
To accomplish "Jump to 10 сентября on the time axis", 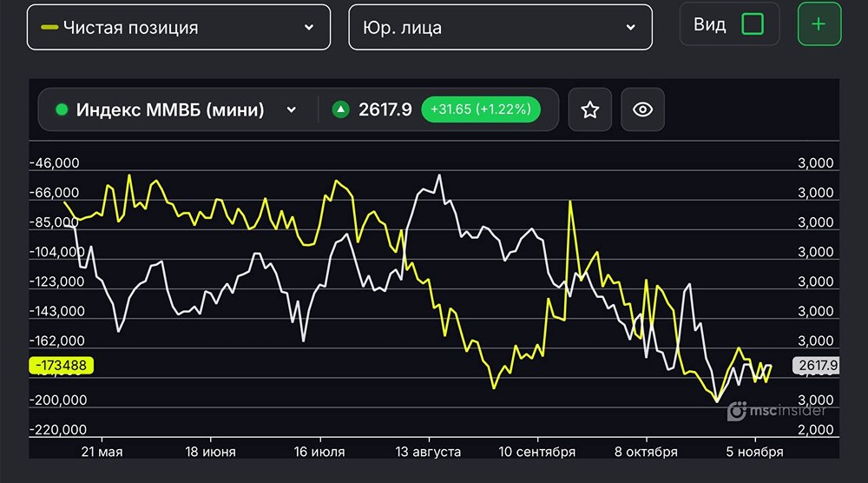I will [538, 452].
